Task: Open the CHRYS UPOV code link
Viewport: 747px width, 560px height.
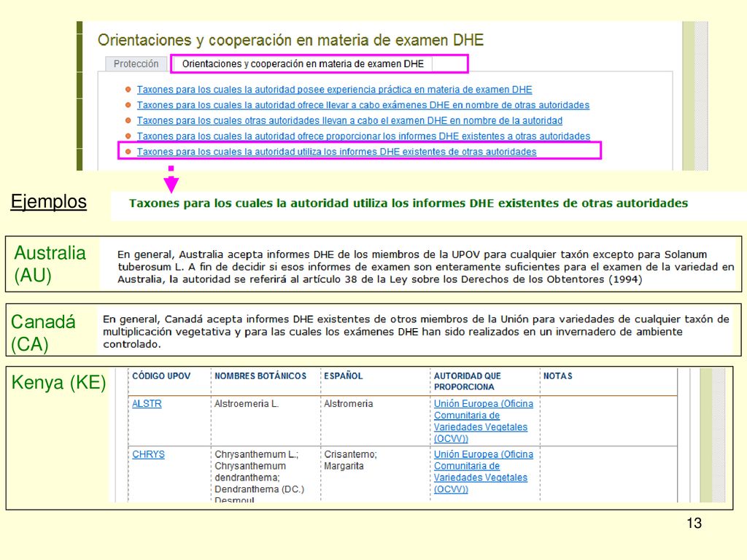Action: (x=148, y=454)
